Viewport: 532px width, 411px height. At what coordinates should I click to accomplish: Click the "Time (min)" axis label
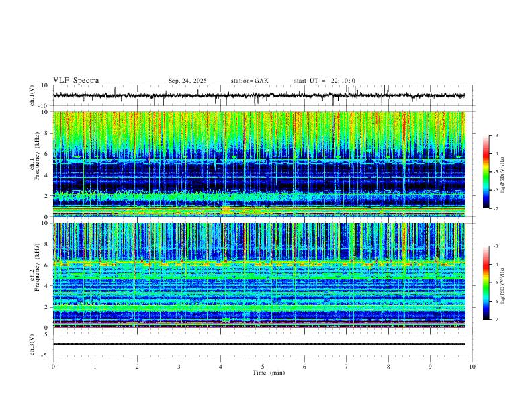click(269, 373)
